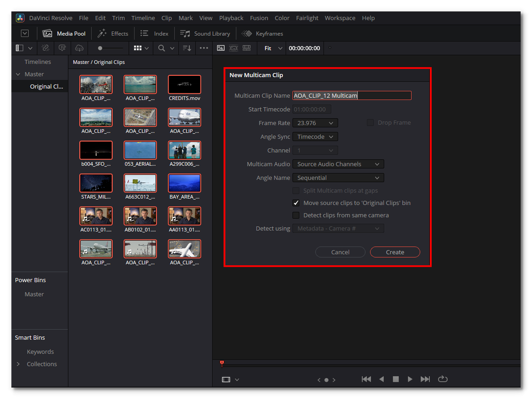
Task: Open the viewer Fit zoom dropdown
Action: click(273, 48)
